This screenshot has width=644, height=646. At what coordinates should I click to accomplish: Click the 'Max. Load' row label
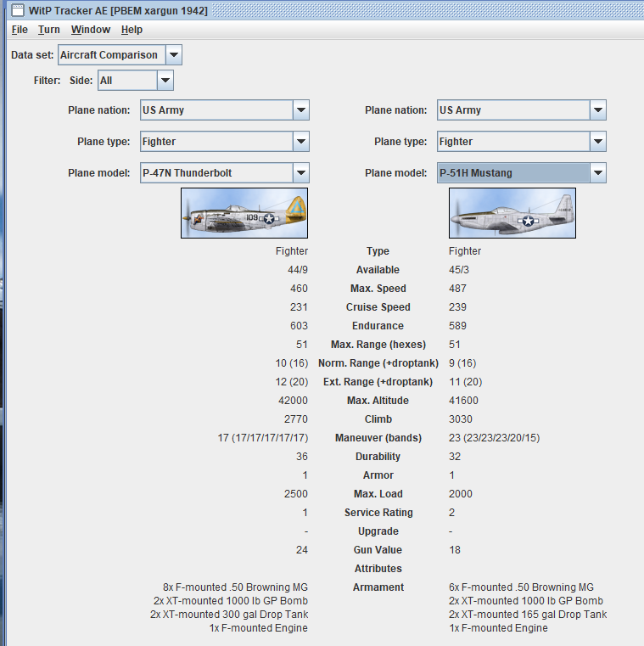coord(378,493)
